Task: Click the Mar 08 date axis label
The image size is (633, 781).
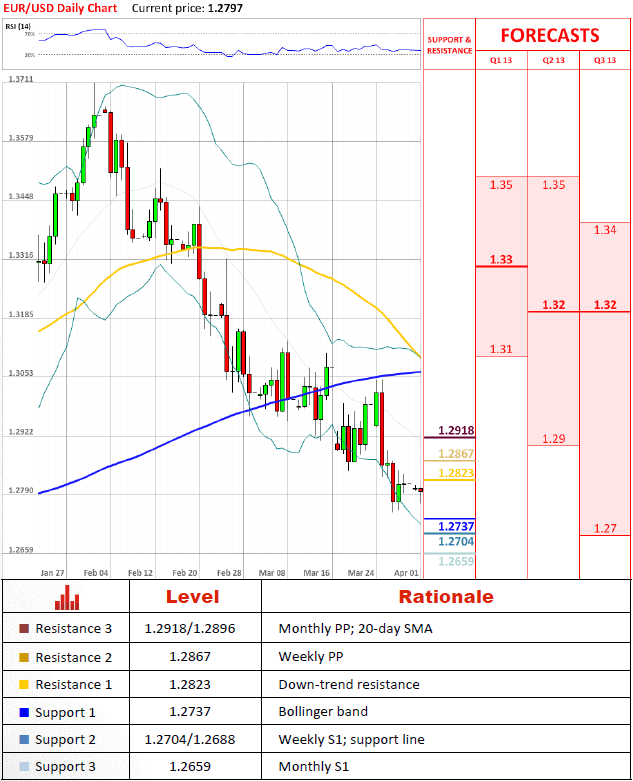Action: (x=272, y=573)
